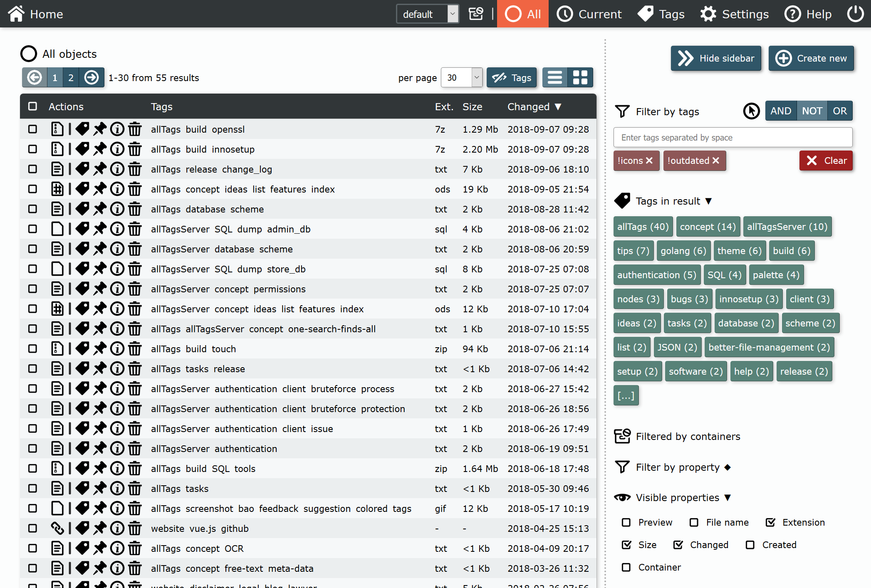Enable the Preview property checkbox
The height and width of the screenshot is (588, 871).
click(626, 522)
